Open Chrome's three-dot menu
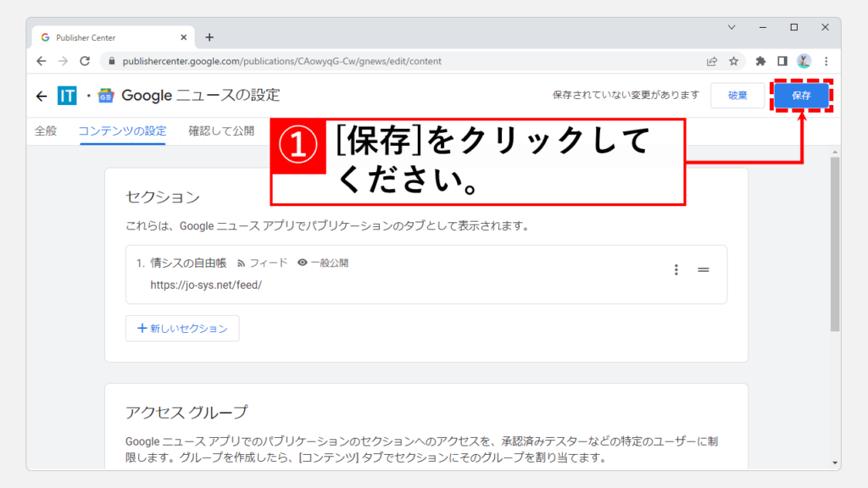Image resolution: width=868 pixels, height=488 pixels. [x=826, y=61]
